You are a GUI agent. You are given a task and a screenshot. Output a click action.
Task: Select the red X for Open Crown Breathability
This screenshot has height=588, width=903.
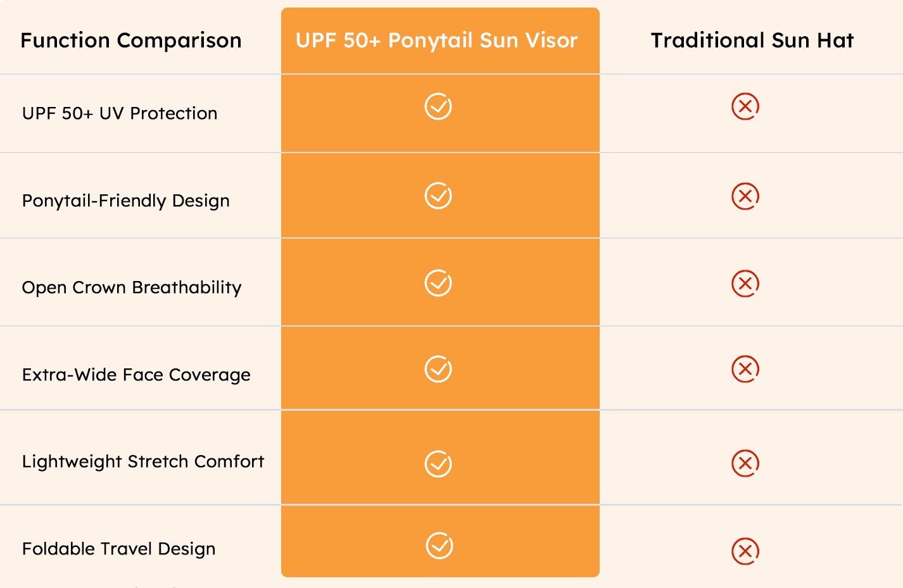(745, 284)
